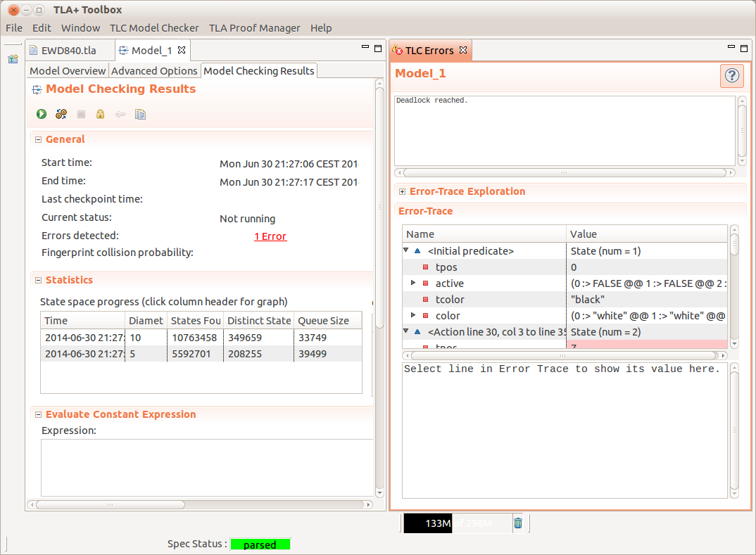This screenshot has height=555, width=756.
Task: Click the red 1 Error link
Action: pos(270,236)
